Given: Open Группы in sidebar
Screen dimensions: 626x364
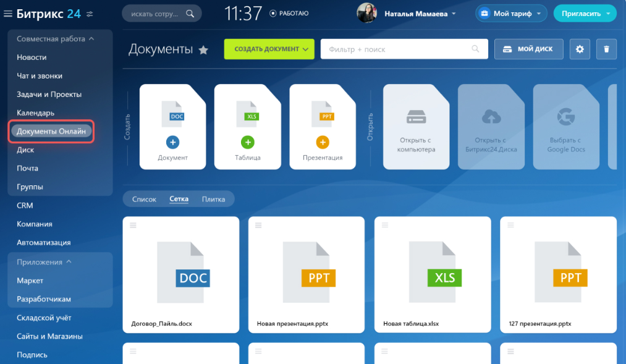Looking at the screenshot, I should (x=30, y=187).
